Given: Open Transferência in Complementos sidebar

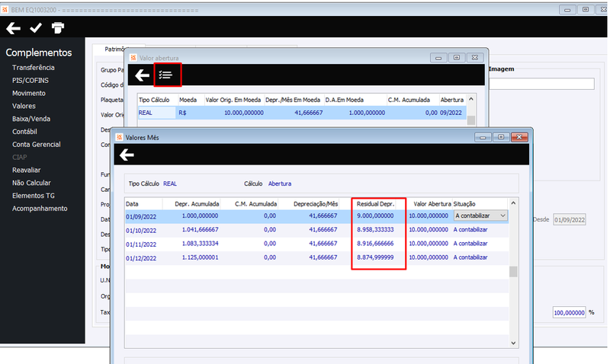Looking at the screenshot, I should coord(33,68).
